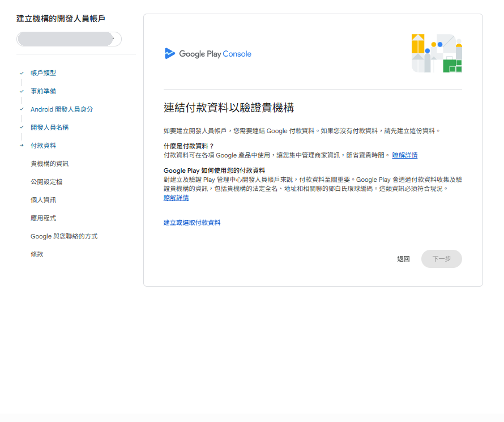The image size is (504, 422).
Task: Open the account selector dropdown
Action: (x=69, y=39)
